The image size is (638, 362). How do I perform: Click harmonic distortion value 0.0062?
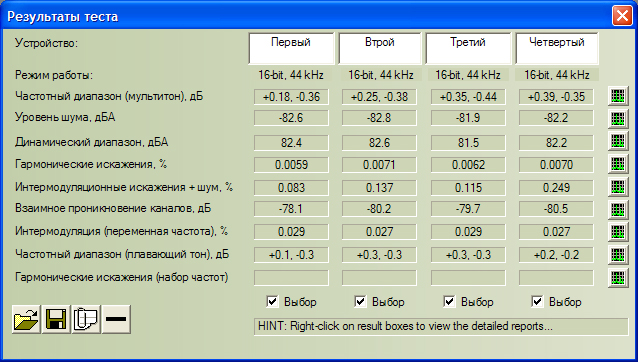[468, 165]
